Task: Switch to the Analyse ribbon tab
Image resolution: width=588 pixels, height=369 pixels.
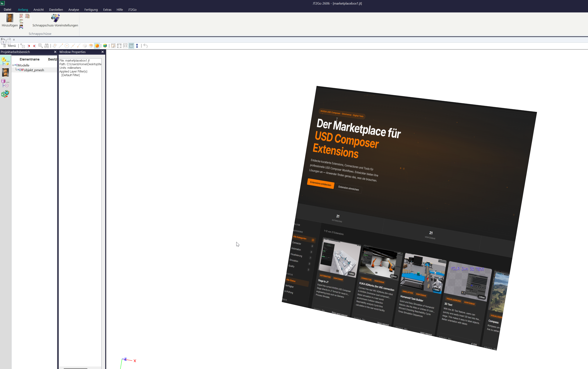Action: tap(74, 10)
